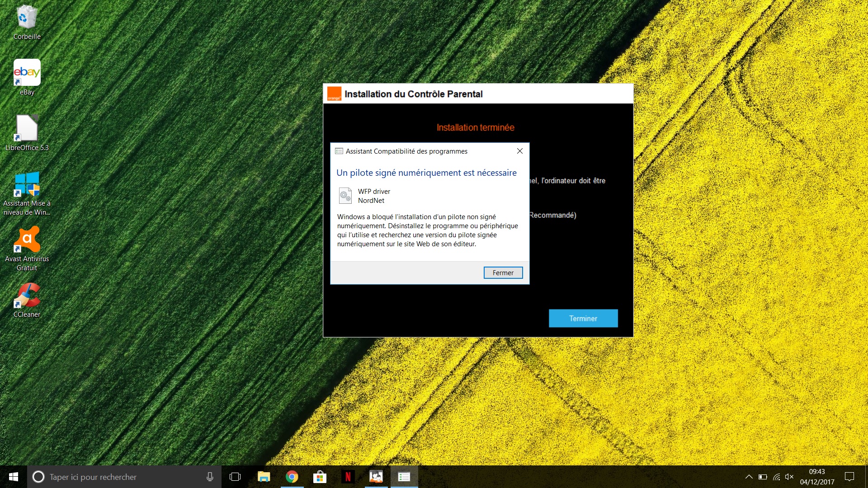Expand hidden system tray icons
This screenshot has height=488, width=868.
click(x=749, y=477)
